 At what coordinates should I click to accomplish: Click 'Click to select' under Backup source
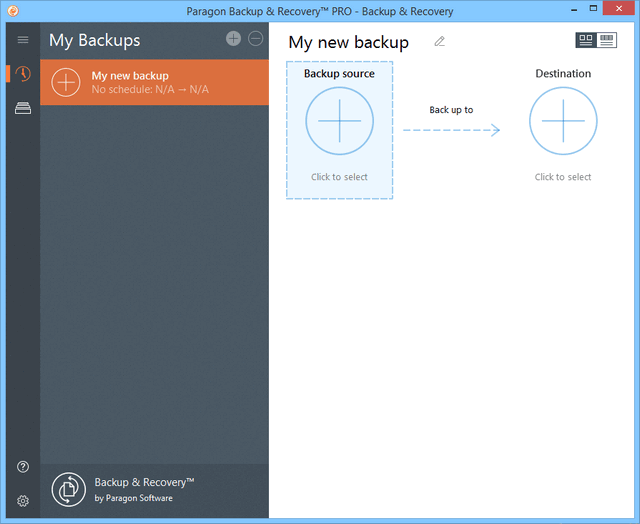click(x=339, y=177)
